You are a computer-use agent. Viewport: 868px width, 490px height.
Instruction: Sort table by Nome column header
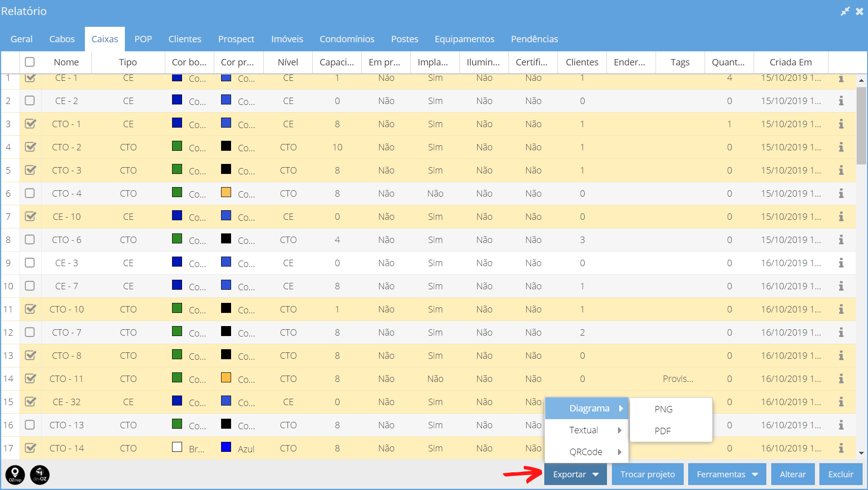(x=66, y=62)
